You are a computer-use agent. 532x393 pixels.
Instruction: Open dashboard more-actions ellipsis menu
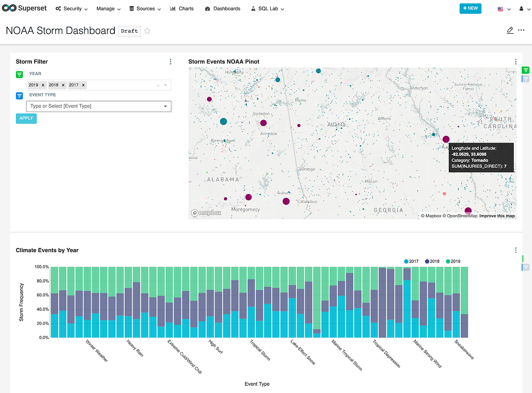click(x=521, y=30)
